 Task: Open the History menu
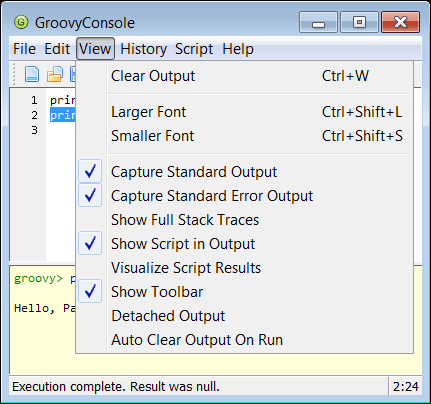coord(143,49)
